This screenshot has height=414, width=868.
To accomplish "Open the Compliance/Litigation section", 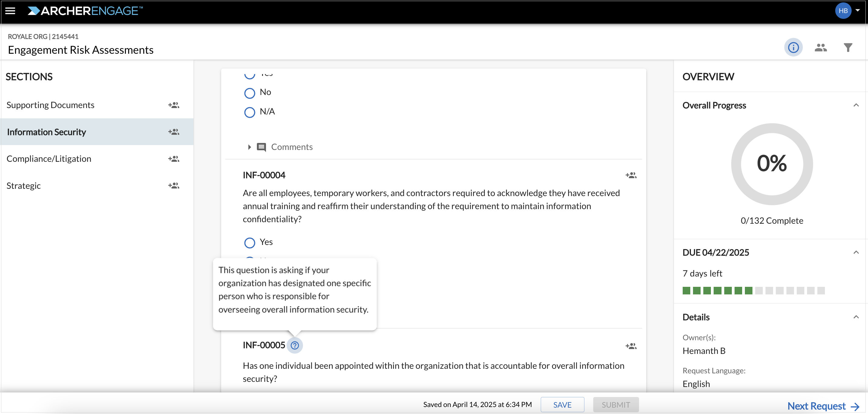I will tap(49, 158).
